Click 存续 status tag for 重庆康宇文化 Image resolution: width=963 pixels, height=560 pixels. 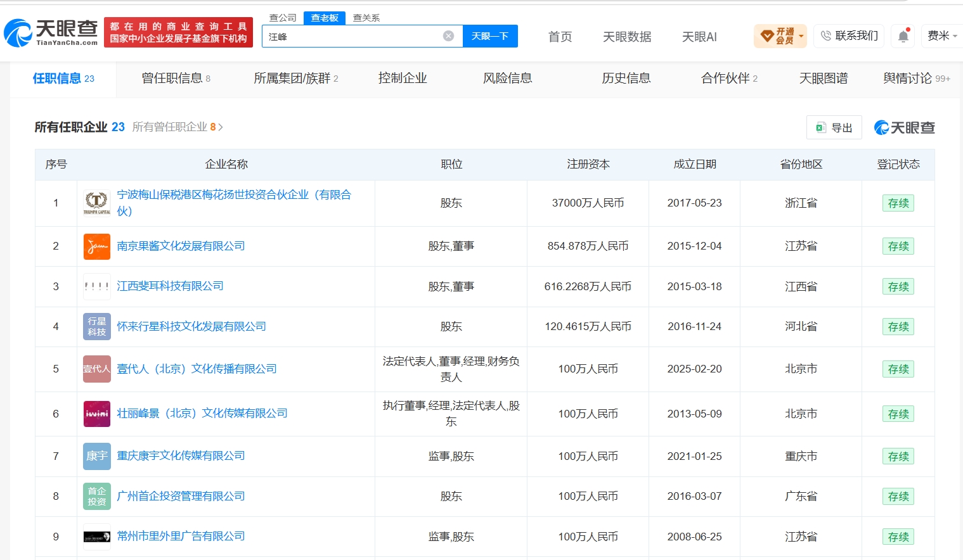coord(898,456)
